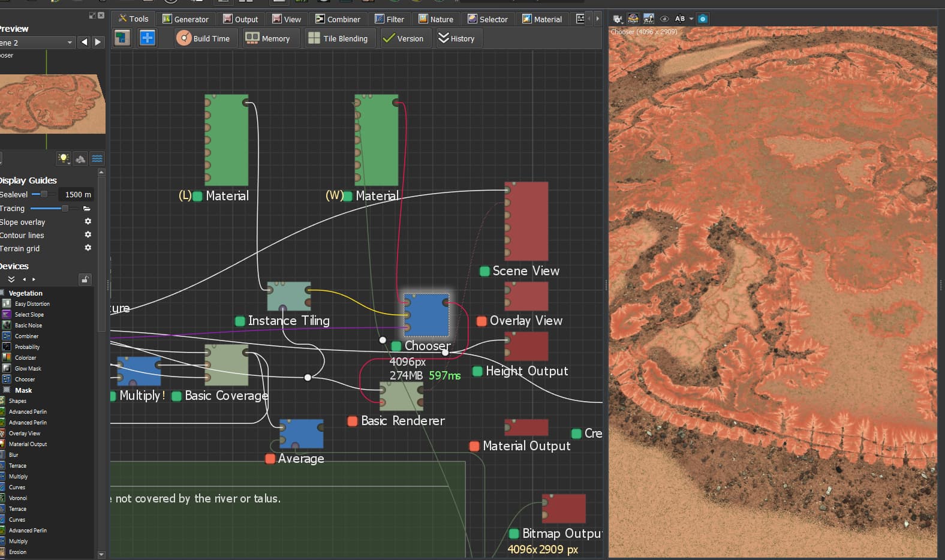This screenshot has width=945, height=560.
Task: Switch to the Nature tab
Action: 436,19
